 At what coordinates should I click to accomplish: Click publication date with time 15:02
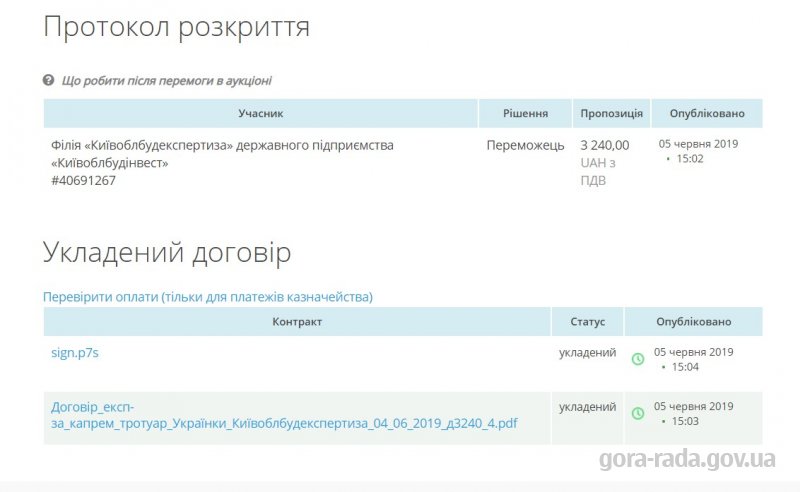pyautogui.click(x=698, y=151)
